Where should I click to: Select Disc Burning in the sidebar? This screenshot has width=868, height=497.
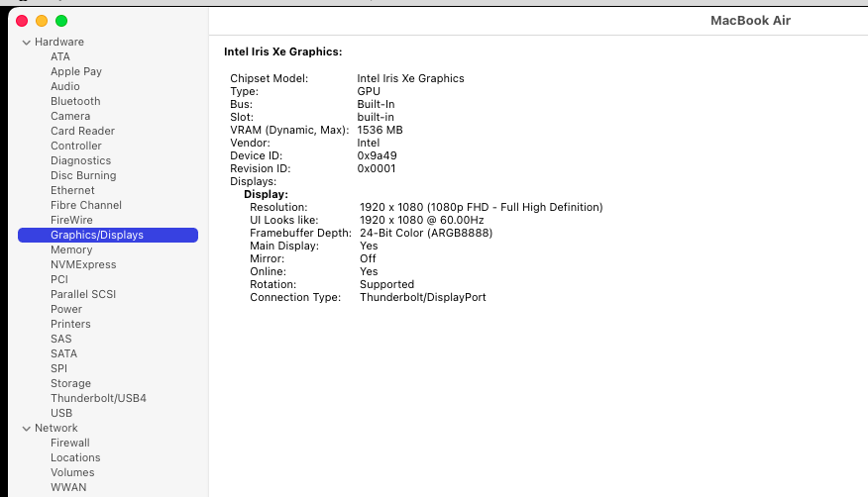coord(83,175)
